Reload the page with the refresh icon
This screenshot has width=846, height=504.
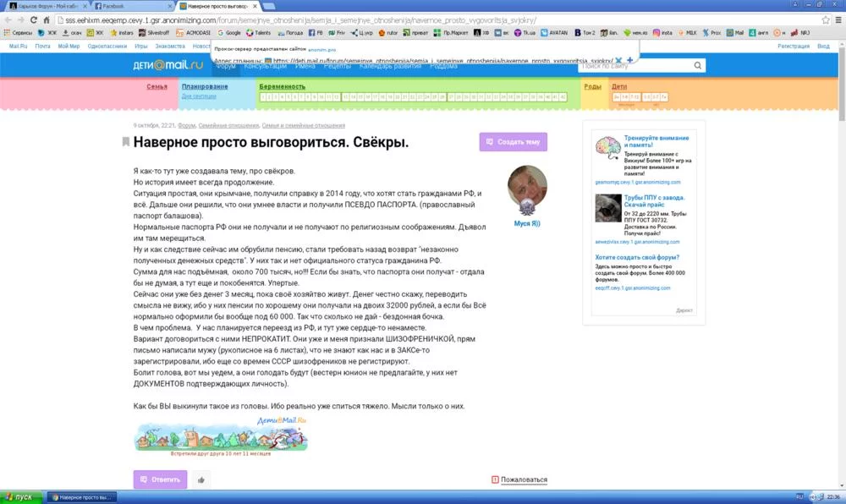[x=34, y=20]
